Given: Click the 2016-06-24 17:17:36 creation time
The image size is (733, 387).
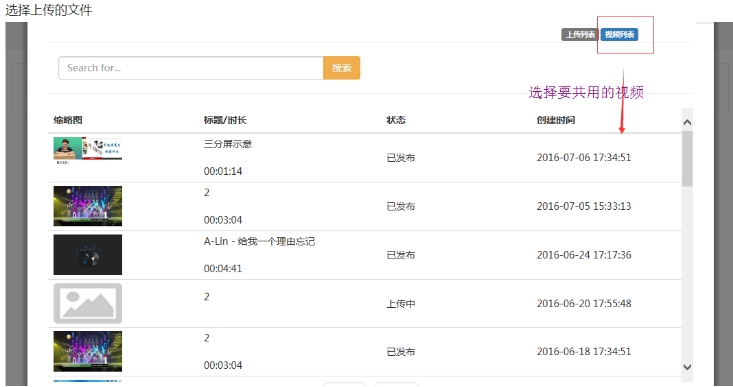Looking at the screenshot, I should click(584, 255).
